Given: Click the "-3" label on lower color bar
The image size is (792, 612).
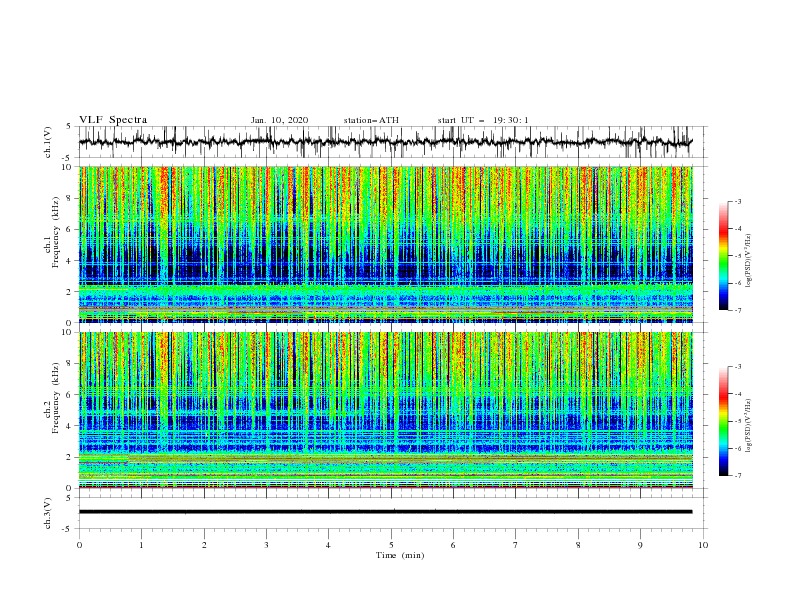Looking at the screenshot, I should coord(737,367).
